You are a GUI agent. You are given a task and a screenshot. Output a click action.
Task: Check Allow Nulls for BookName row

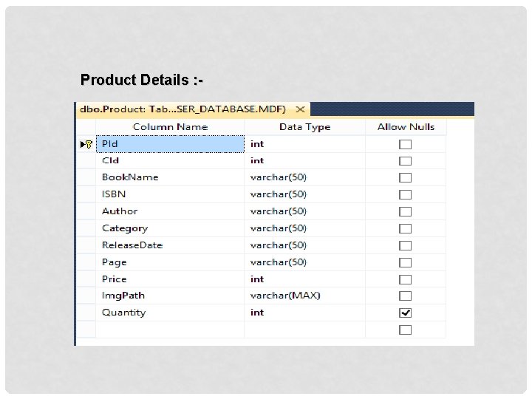(x=405, y=177)
